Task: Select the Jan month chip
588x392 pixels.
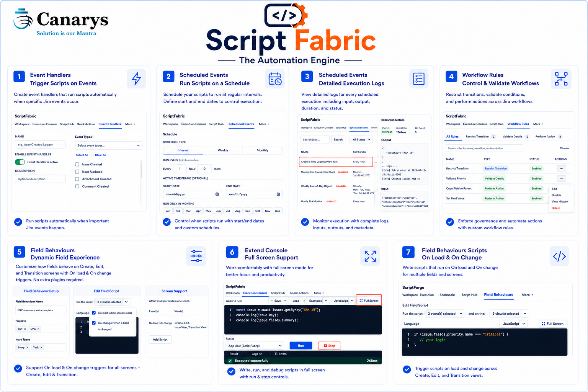Action: 168,211
